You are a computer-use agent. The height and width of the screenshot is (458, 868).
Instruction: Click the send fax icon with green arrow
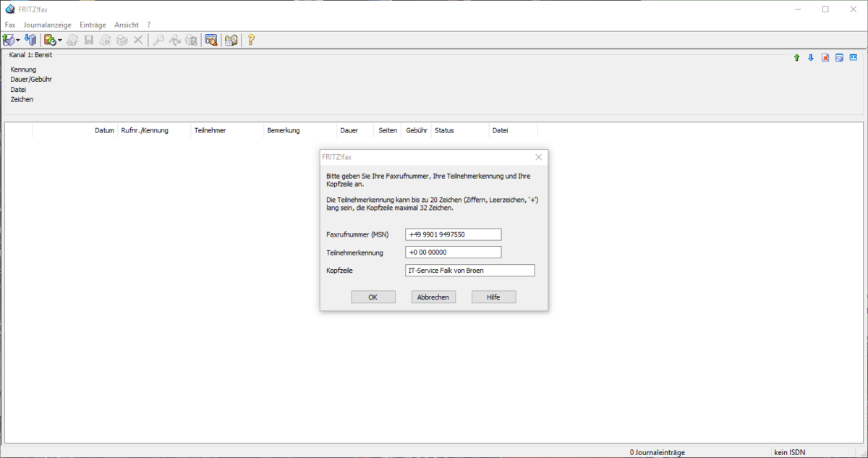pos(8,40)
